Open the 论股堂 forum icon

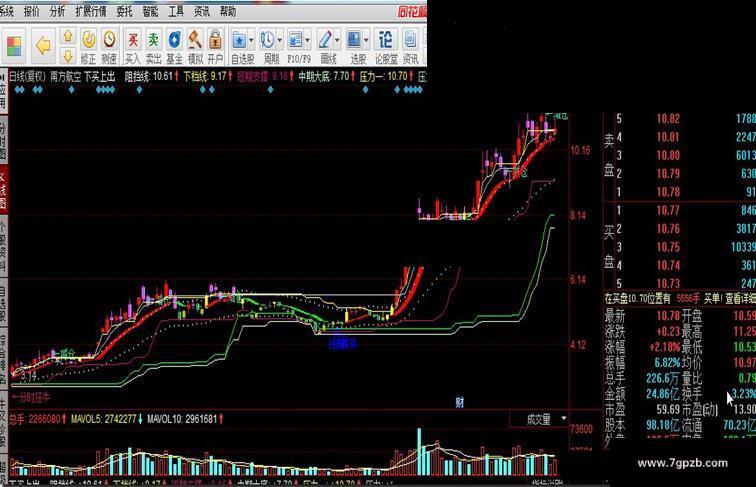coord(385,40)
